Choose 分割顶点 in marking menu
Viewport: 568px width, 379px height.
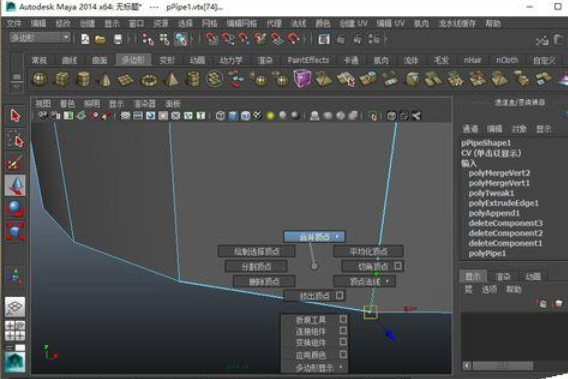[256, 266]
